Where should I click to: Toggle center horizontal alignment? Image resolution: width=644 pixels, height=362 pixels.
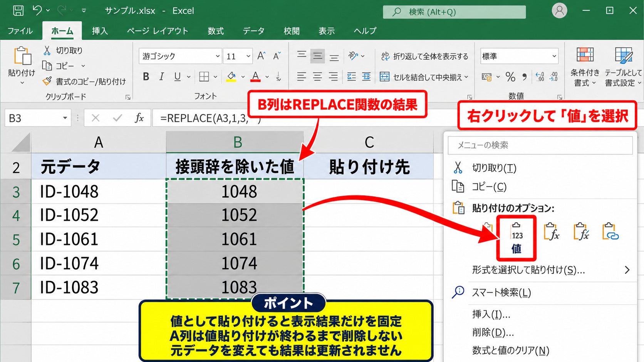tap(317, 77)
